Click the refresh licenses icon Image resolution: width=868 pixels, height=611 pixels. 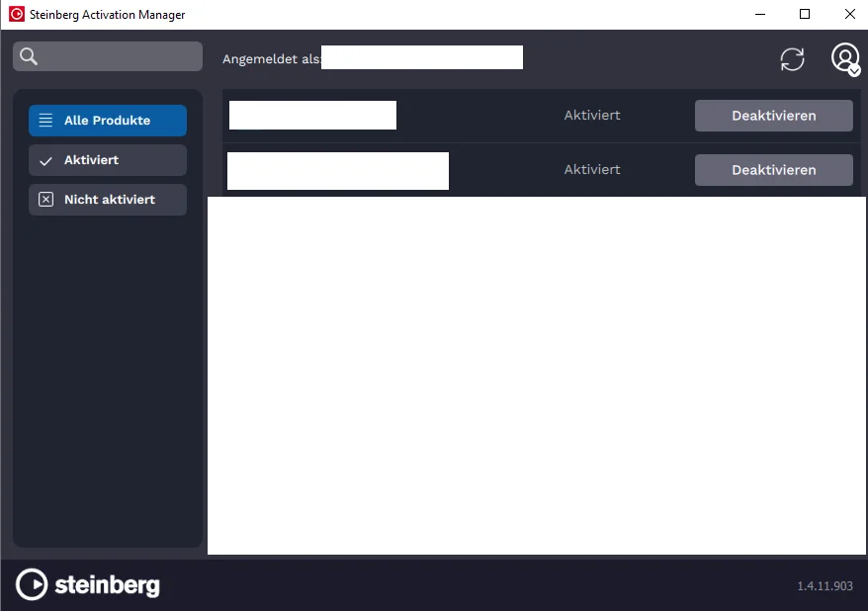point(792,59)
